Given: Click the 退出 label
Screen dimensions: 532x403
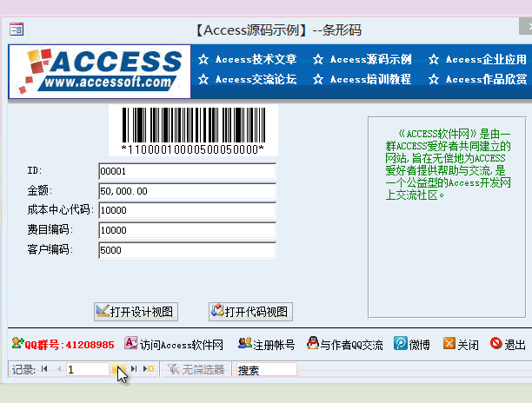Looking at the screenshot, I should pos(515,345).
